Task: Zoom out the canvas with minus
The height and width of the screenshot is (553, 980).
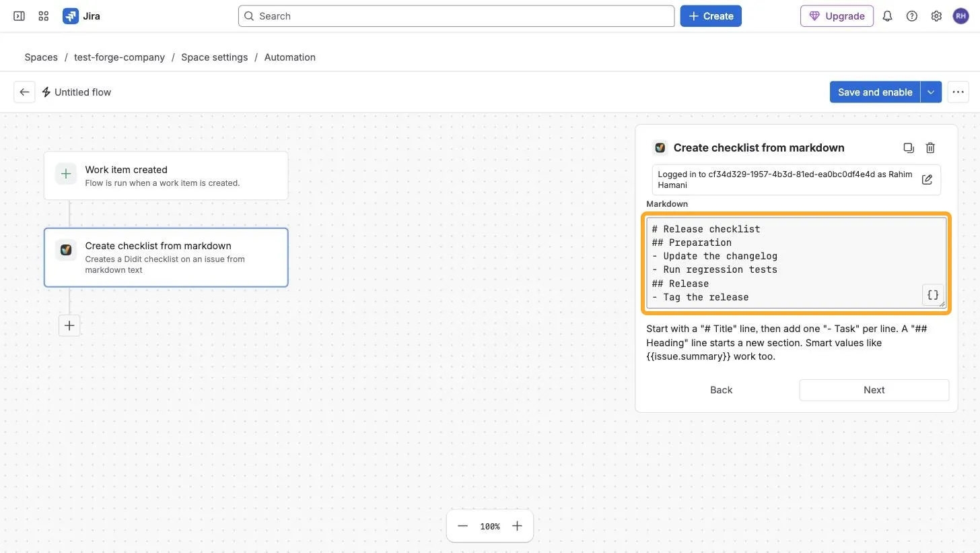Action: pos(462,526)
